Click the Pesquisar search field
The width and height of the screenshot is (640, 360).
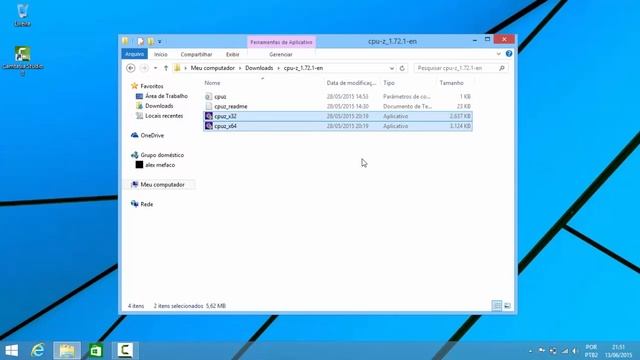tap(456, 68)
